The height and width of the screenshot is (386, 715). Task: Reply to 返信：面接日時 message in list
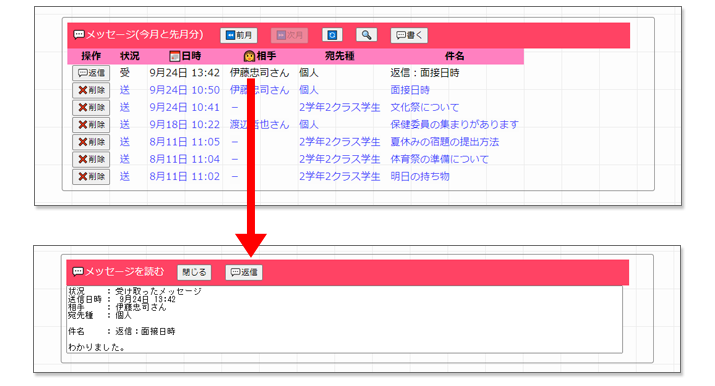tap(91, 73)
